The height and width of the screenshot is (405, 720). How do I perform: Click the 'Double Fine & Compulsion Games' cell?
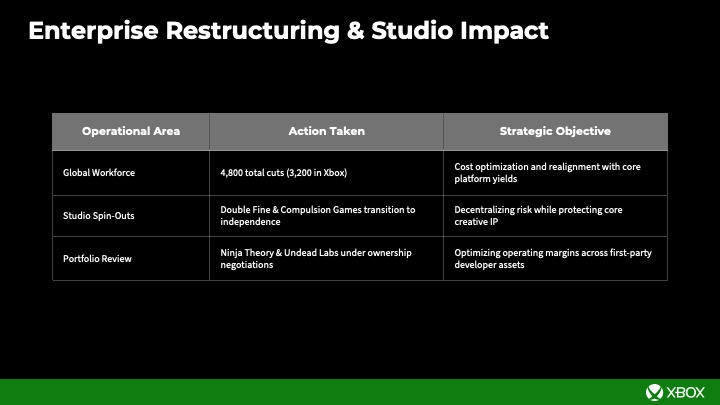click(x=326, y=216)
